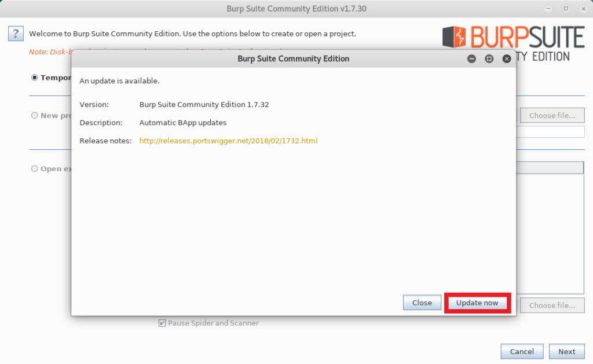Click the 'Version:' label

click(x=94, y=104)
